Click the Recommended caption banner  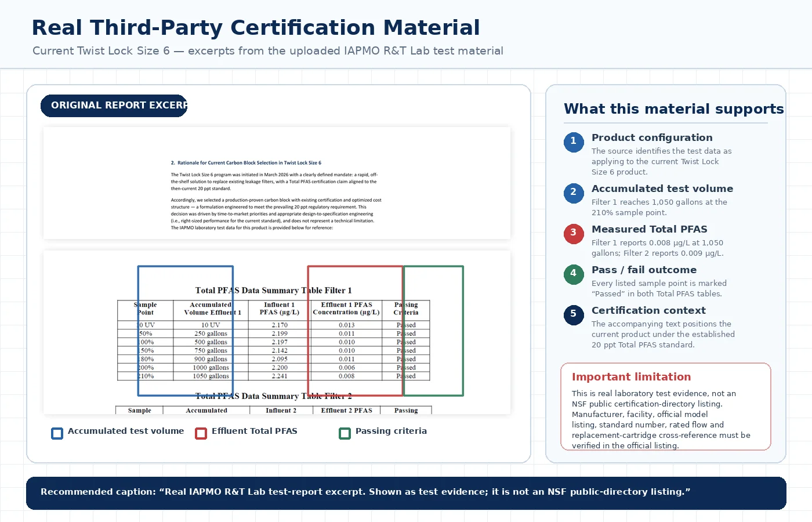pos(406,493)
